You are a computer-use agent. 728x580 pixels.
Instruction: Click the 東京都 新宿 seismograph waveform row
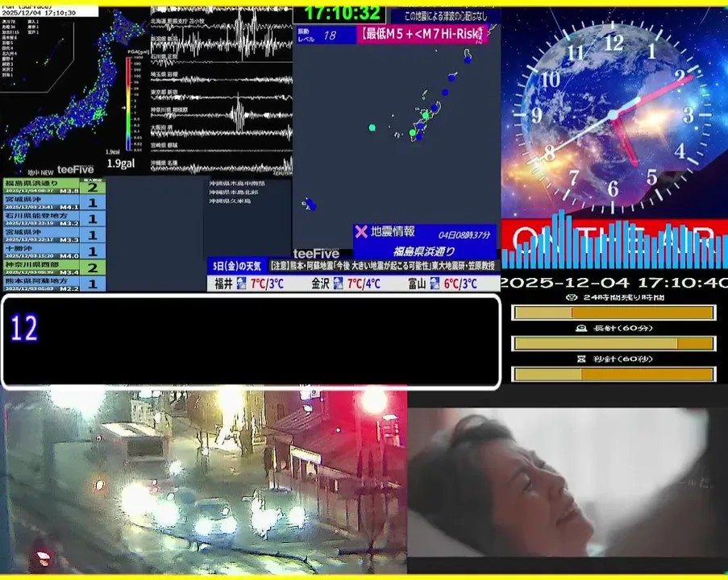click(222, 96)
